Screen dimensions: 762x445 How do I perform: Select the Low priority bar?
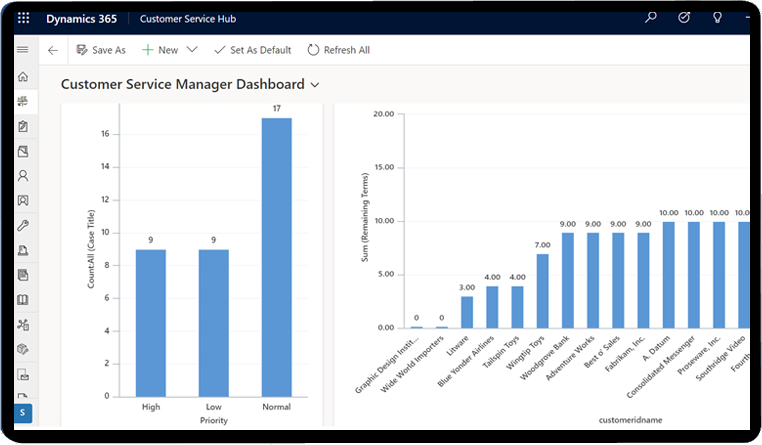(x=213, y=323)
